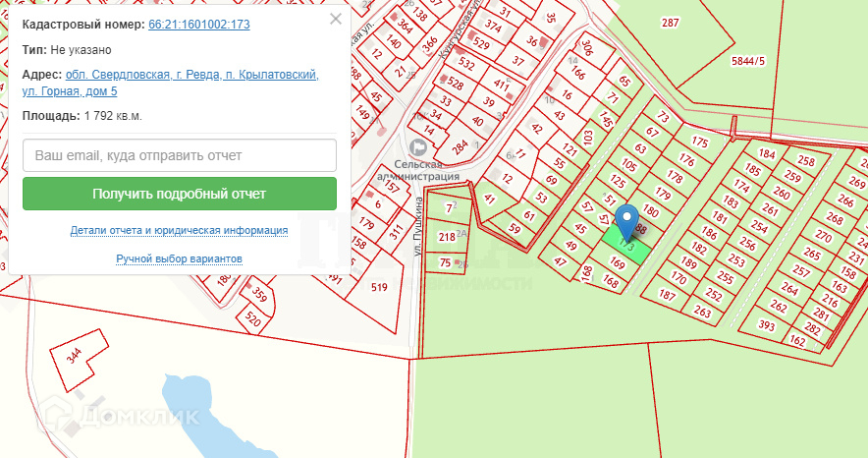Select parcel 183 on the map
This screenshot has height=458, width=868.
731,201
